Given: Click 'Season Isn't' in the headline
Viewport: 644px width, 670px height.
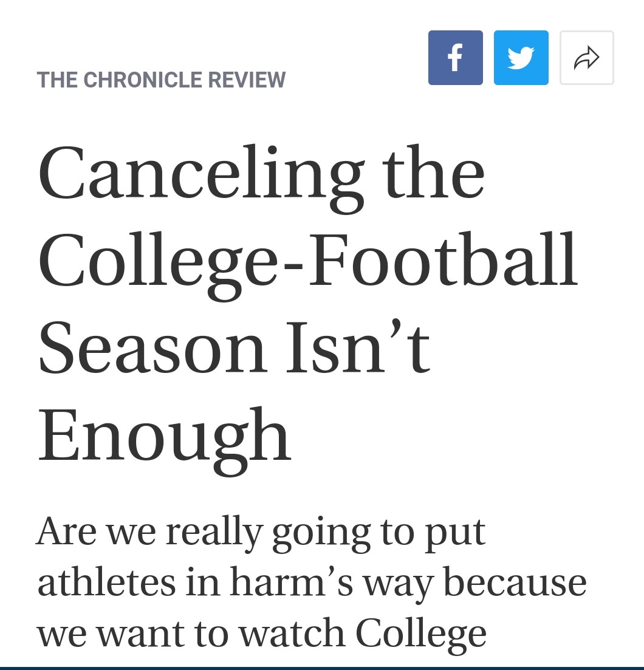Looking at the screenshot, I should [234, 347].
